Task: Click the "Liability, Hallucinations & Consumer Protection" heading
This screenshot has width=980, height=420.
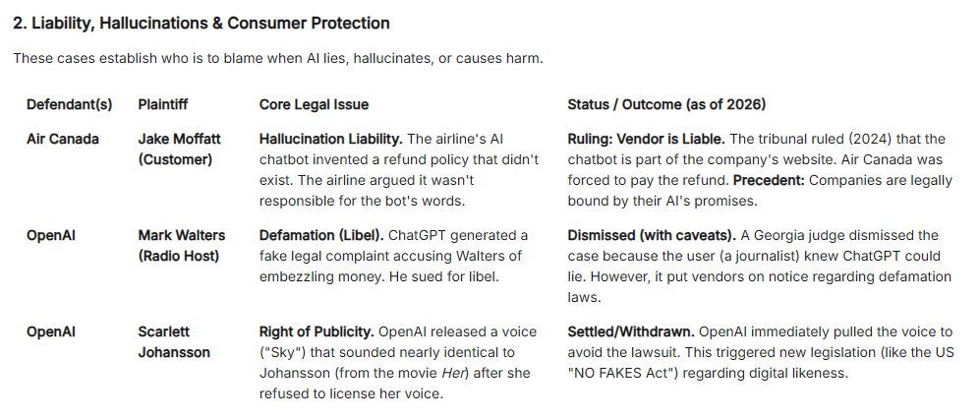Action: click(x=202, y=23)
